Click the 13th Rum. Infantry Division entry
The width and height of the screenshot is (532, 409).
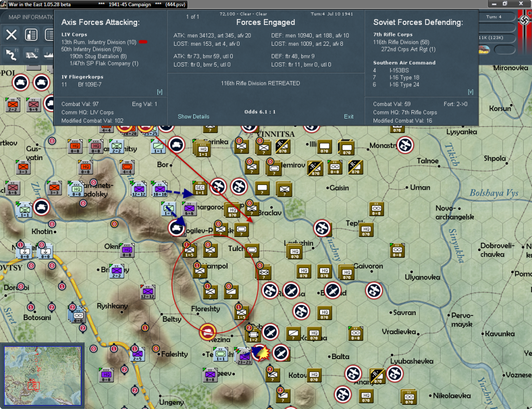[x=99, y=42]
